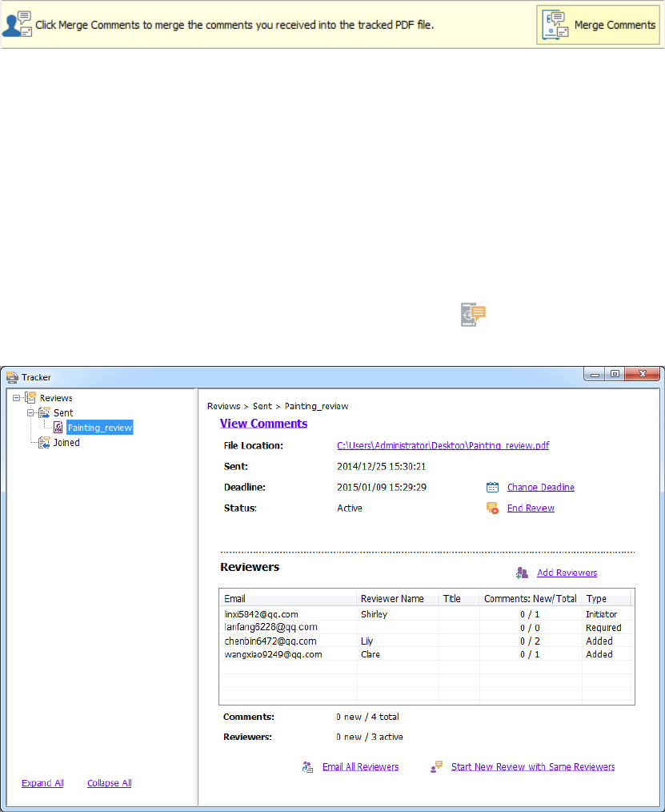Click the 0 new / 3 active reviewers value

[370, 737]
